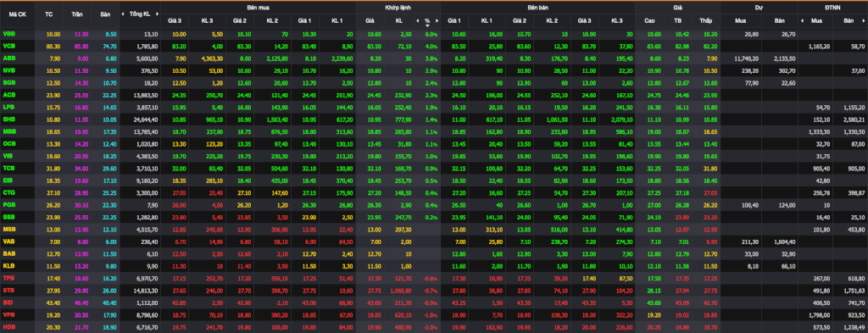The width and height of the screenshot is (868, 333).
Task: Click the right arrow beside % column
Action: (437, 20)
